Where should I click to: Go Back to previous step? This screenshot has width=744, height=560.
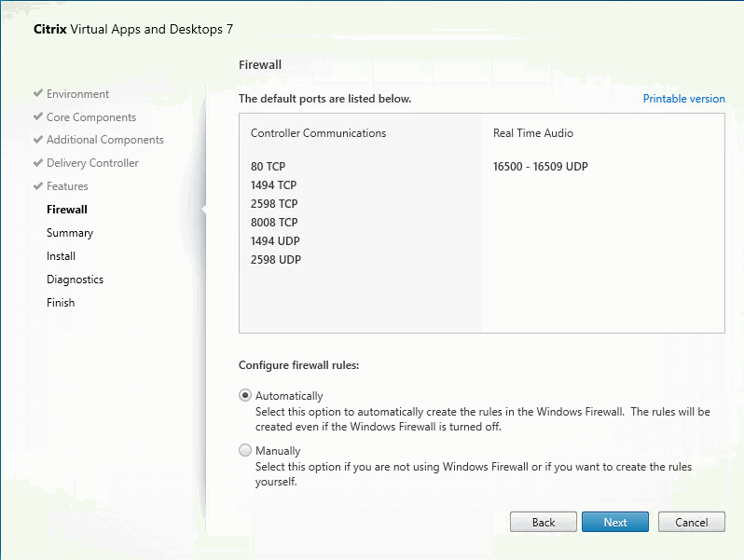(x=544, y=522)
